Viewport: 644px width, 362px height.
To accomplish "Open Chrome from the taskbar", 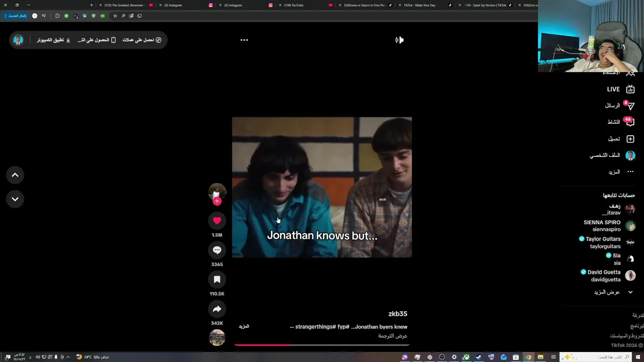I will tap(528, 357).
